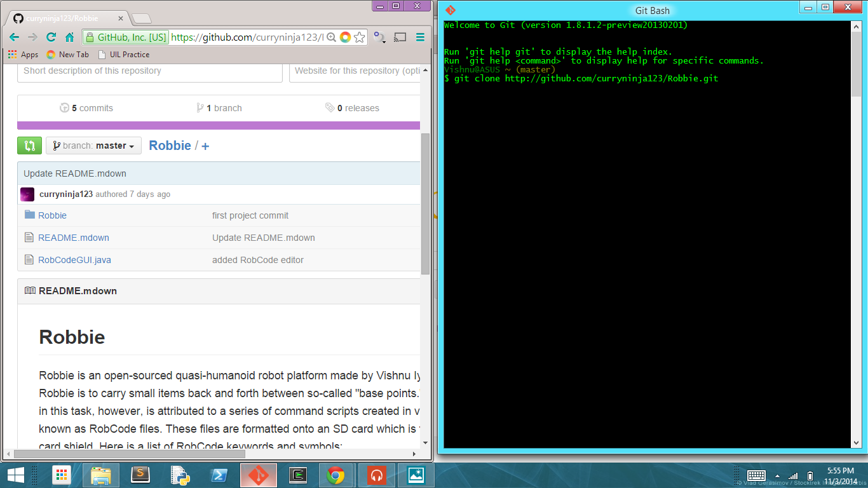Switch to Chrome in the taskbar
868x488 pixels.
tap(336, 475)
